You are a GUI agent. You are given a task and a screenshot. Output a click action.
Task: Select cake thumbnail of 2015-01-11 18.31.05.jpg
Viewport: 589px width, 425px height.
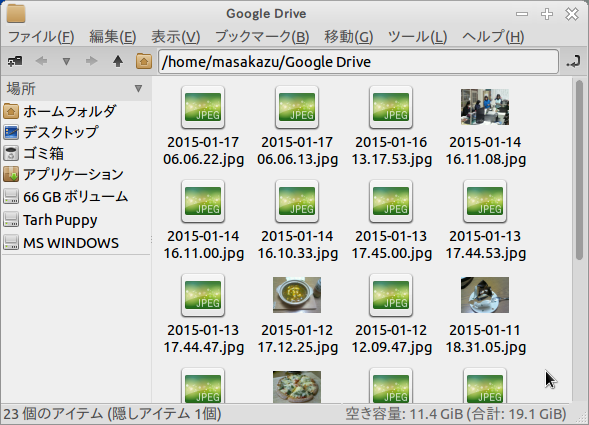click(485, 295)
